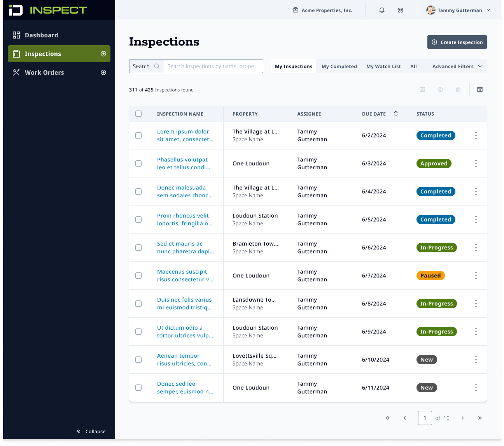This screenshot has height=446, width=504.
Task: Switch to My Completed tab
Action: click(339, 66)
